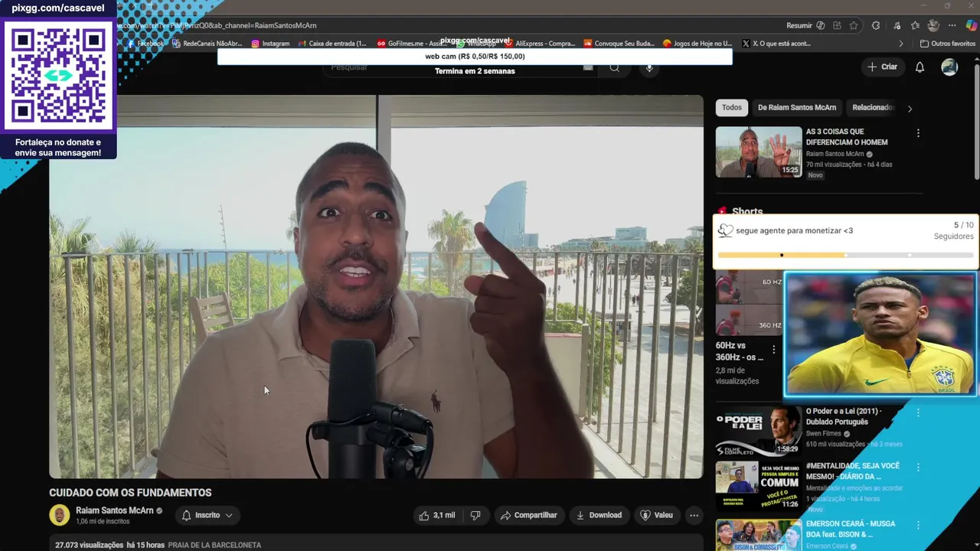Open options for the EMERSON CEARÁ video
The height and width of the screenshot is (551, 980).
tap(918, 525)
